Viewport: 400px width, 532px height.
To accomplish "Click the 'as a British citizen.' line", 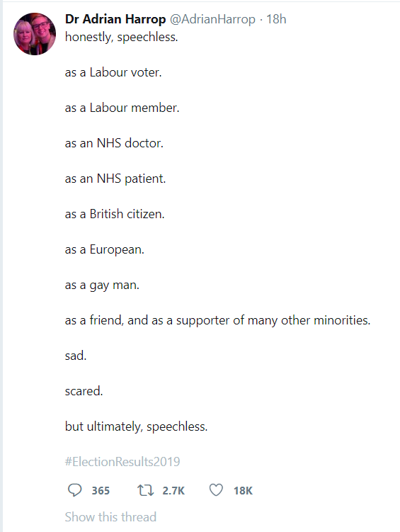I will (x=115, y=214).
